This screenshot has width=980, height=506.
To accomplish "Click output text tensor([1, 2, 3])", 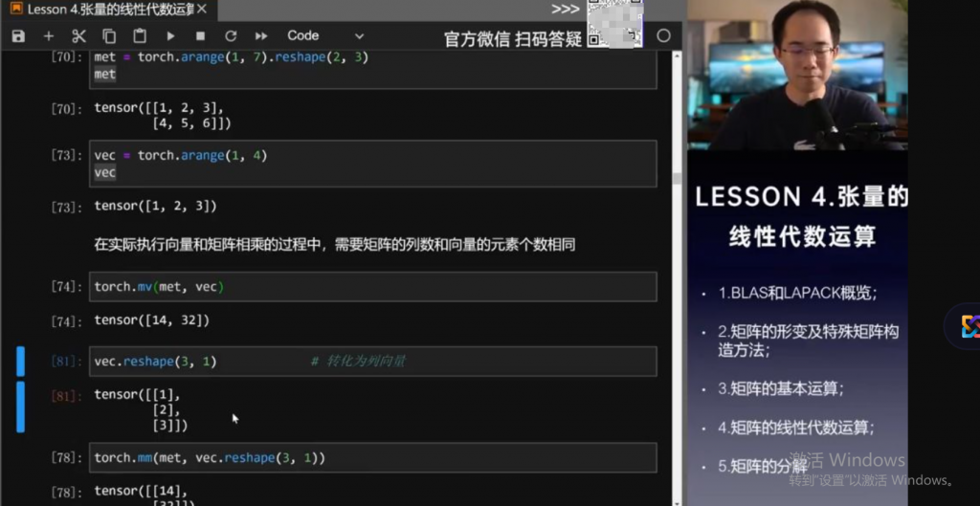I will (x=156, y=207).
